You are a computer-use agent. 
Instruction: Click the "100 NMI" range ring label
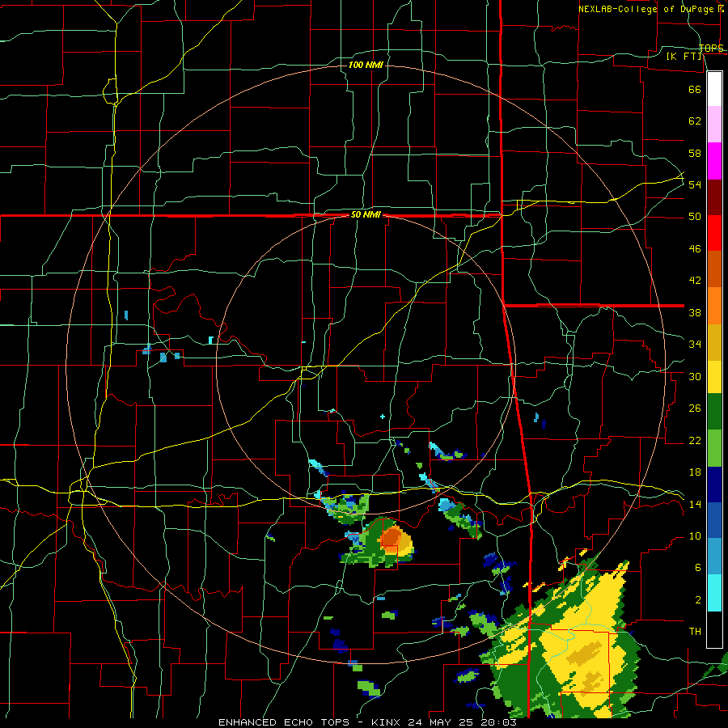(366, 65)
